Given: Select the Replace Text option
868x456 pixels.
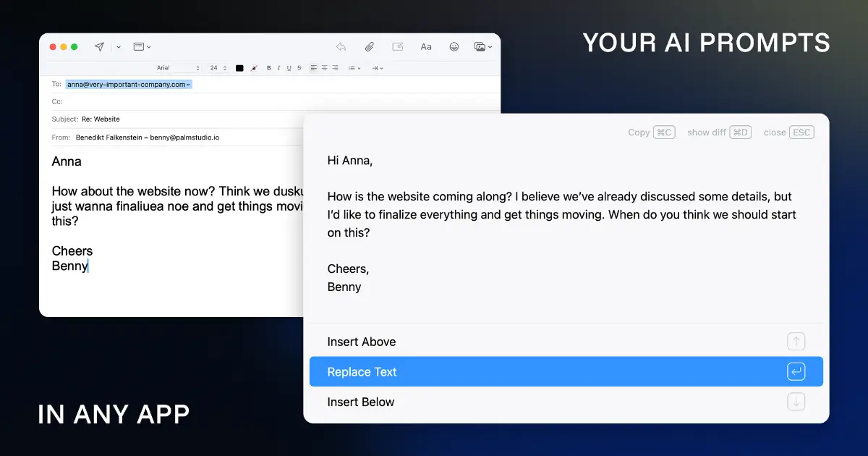Looking at the screenshot, I should point(566,372).
